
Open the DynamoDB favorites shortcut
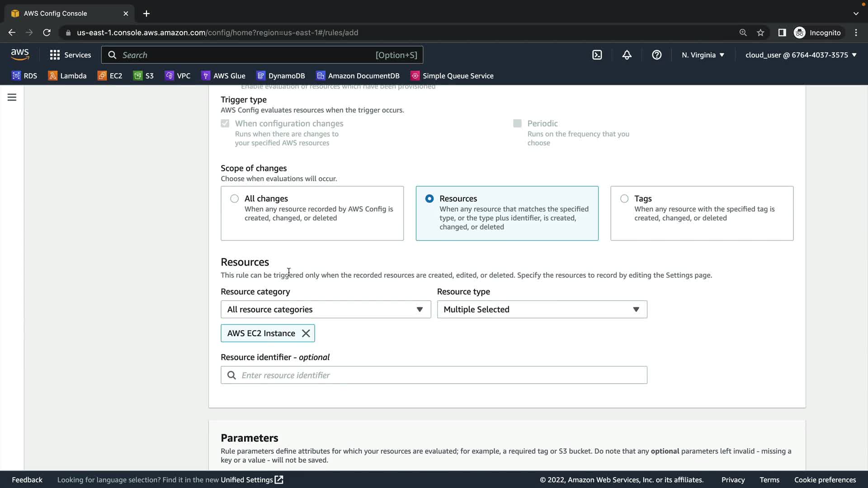(280, 76)
